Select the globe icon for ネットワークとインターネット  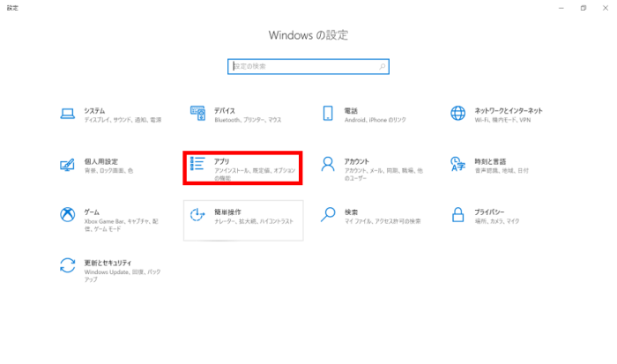pyautogui.click(x=457, y=114)
